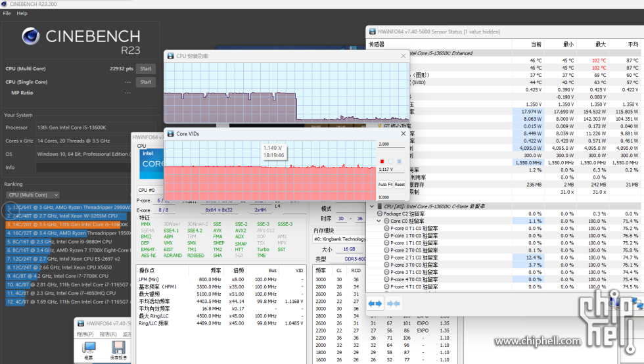This screenshot has height=364, width=644.
Task: Click the 基本频率 (HFM) operating point row
Action: point(221,286)
